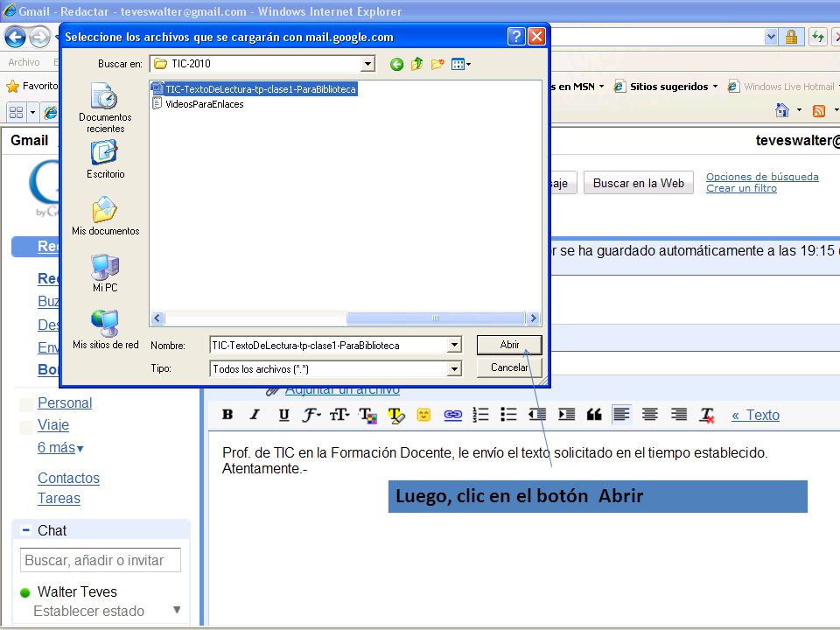Open Mi PC in places bar
Image resolution: width=840 pixels, height=630 pixels.
tap(105, 273)
